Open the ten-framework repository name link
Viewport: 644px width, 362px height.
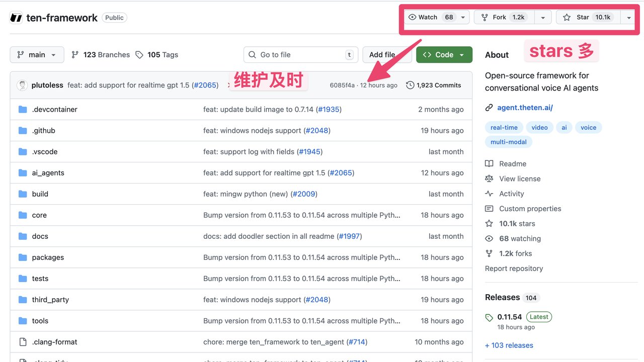(62, 18)
